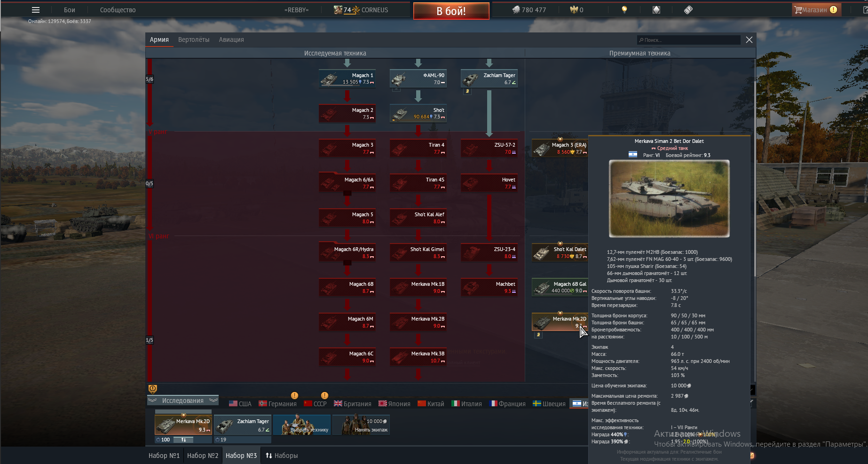Screen dimensions: 868x464
Task: Select the ZSU-23-4 vehicle card
Action: point(489,252)
